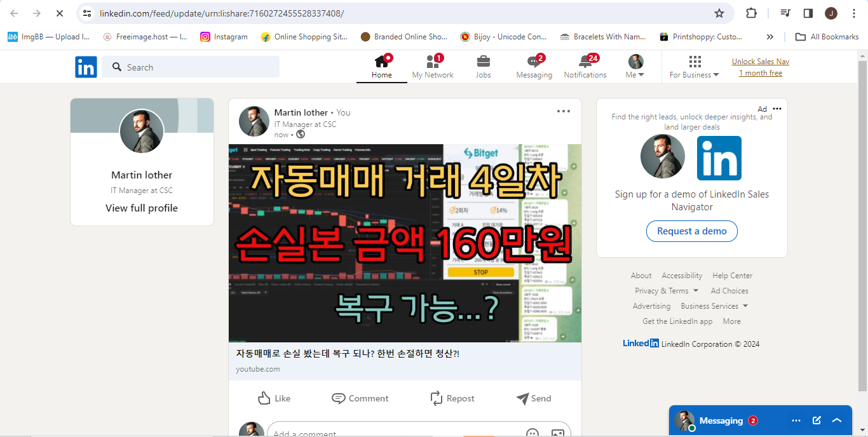Compose new message icon in overlay
The image size is (868, 437).
(x=817, y=420)
